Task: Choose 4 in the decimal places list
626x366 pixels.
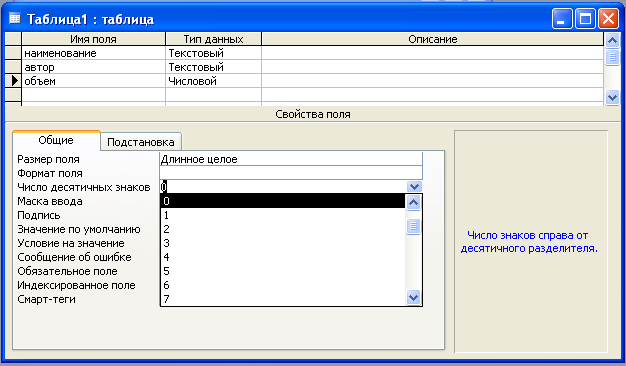Action: click(x=283, y=257)
